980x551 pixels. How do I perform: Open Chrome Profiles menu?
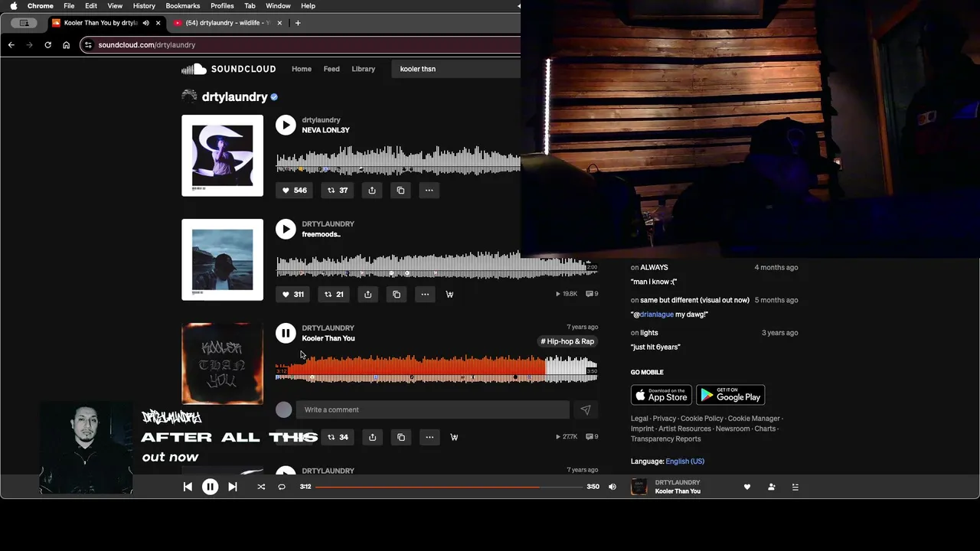tap(222, 5)
